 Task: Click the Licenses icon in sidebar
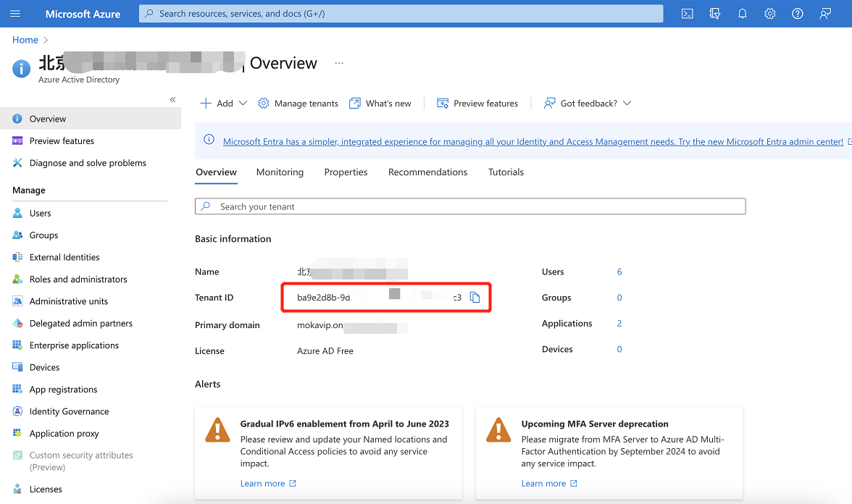click(x=17, y=489)
